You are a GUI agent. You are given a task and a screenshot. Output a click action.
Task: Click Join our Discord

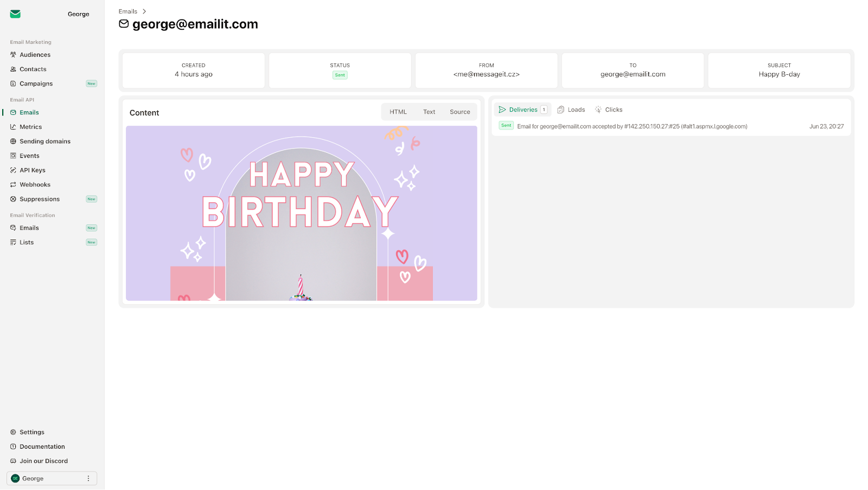coord(43,460)
